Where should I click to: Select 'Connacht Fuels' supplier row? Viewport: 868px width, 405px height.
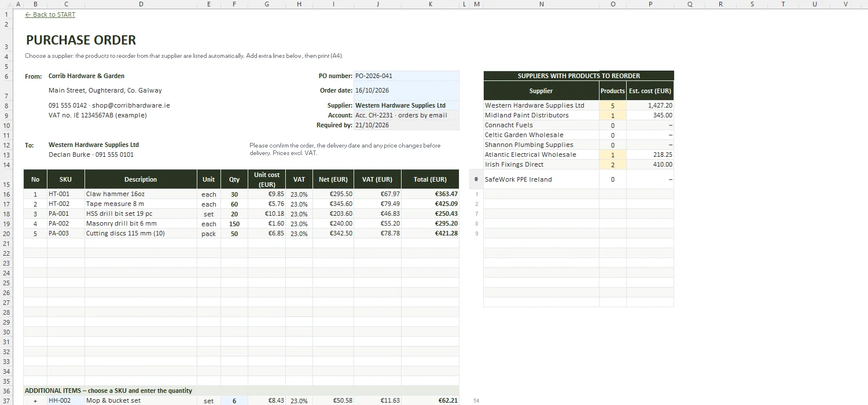point(541,125)
